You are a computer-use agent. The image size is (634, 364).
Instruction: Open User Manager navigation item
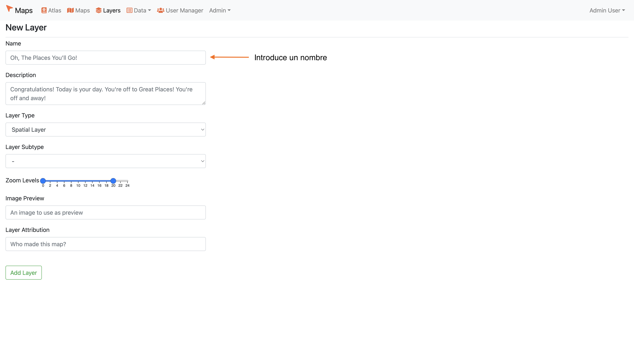pyautogui.click(x=180, y=10)
